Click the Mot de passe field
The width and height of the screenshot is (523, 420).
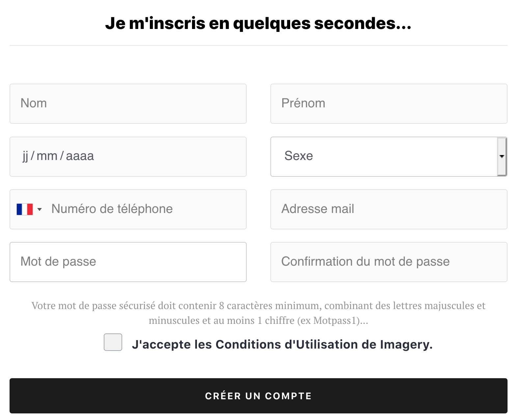click(128, 262)
